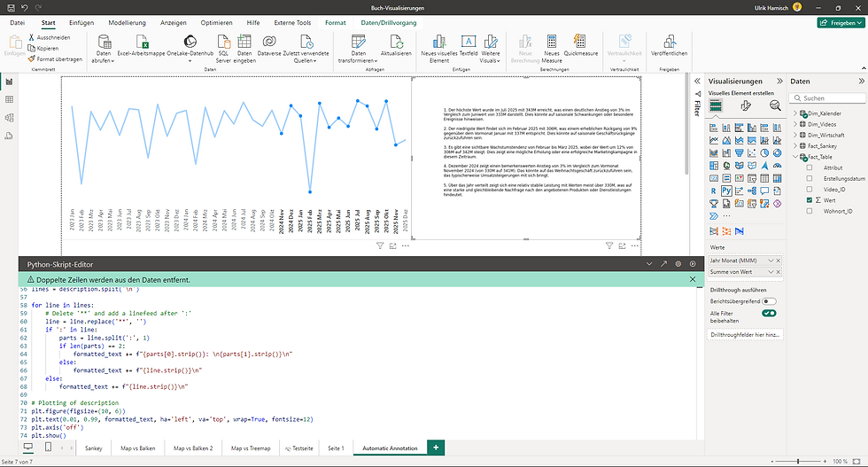Screen dimensions: 868x467
Task: Remove Jahr Monat (MMM) from Werte
Action: [x=779, y=261]
